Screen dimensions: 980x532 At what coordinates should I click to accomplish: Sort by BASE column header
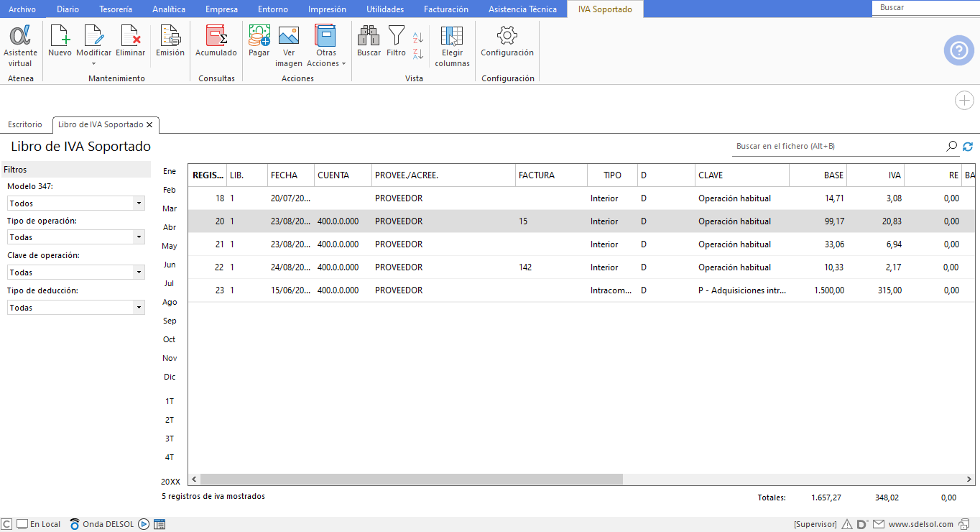[x=818, y=175]
